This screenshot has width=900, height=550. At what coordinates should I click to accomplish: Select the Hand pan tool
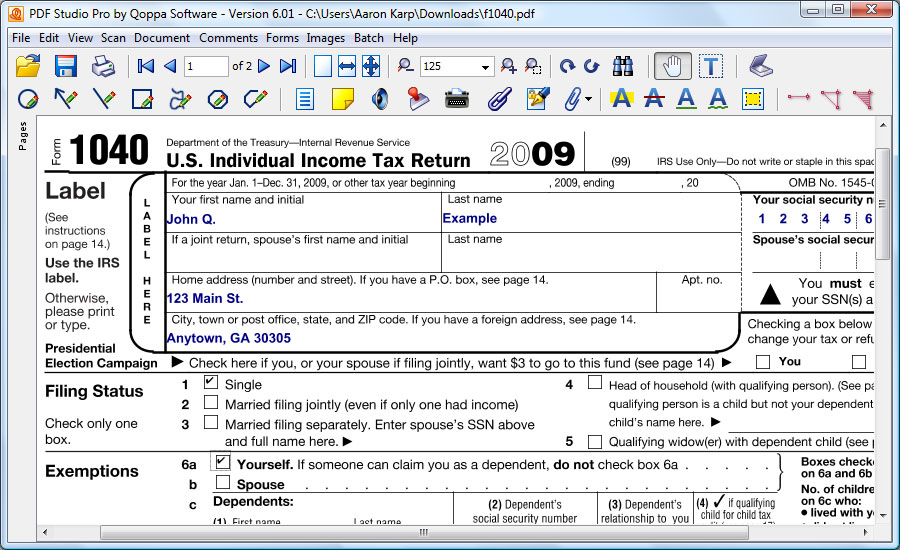672,67
